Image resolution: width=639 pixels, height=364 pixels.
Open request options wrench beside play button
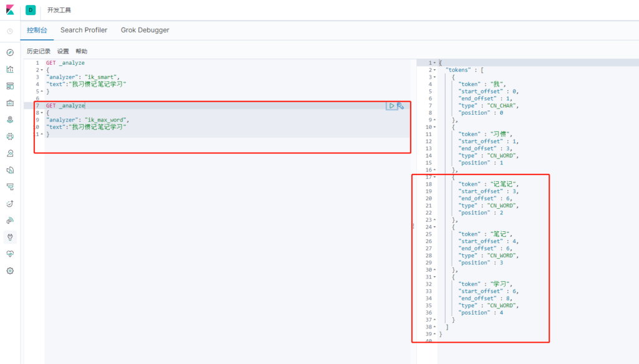click(401, 106)
